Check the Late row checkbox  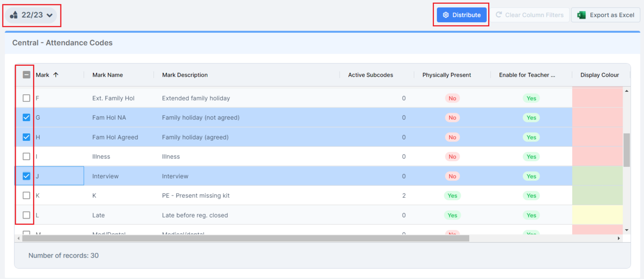[x=26, y=215]
